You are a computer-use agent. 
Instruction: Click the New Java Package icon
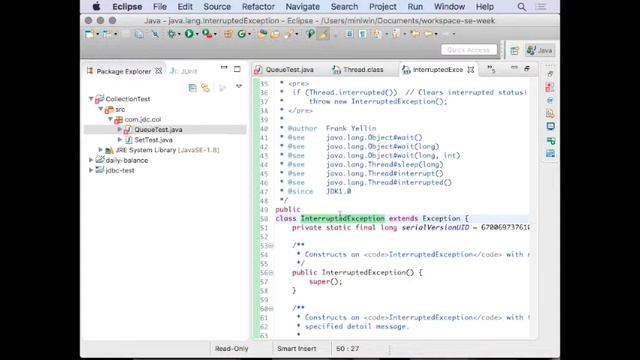(228, 34)
